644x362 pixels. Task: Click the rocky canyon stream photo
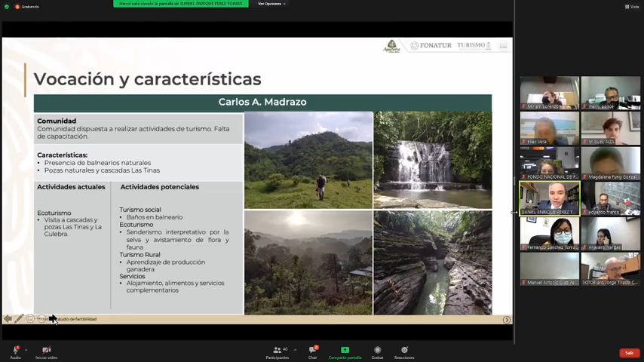click(x=433, y=262)
